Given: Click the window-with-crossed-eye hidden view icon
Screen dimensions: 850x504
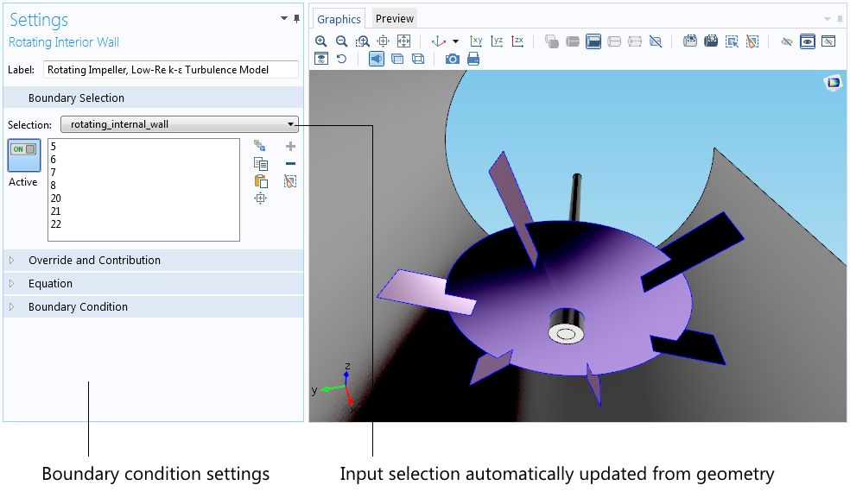Looking at the screenshot, I should coord(828,41).
